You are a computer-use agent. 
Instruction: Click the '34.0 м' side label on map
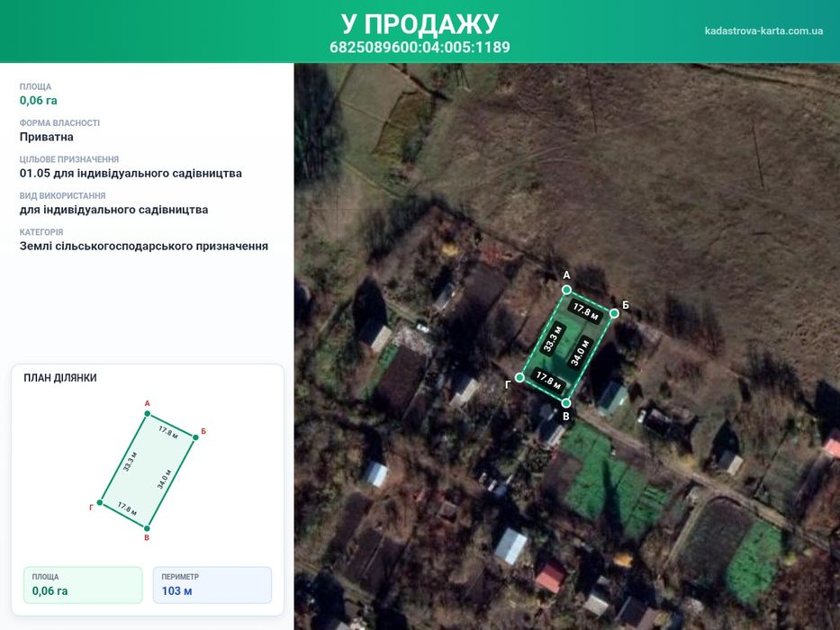point(580,352)
